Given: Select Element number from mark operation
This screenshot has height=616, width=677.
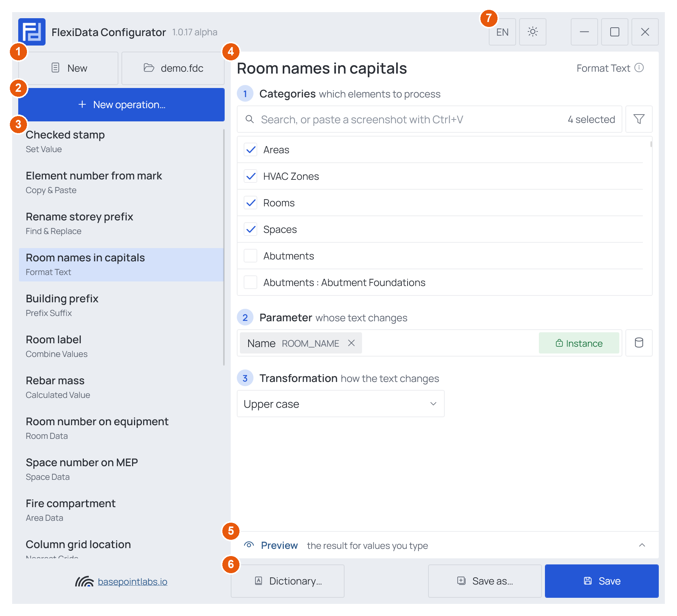Looking at the screenshot, I should [121, 182].
